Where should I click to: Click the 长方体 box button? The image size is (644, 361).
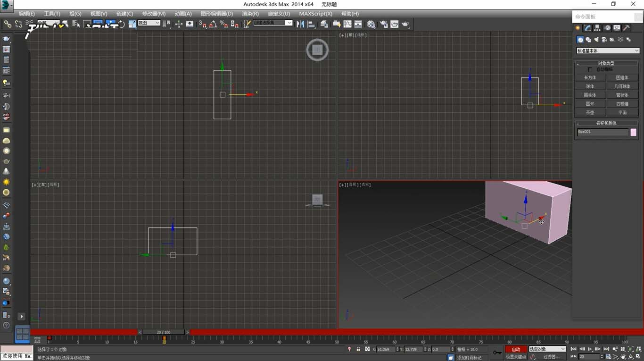click(590, 78)
